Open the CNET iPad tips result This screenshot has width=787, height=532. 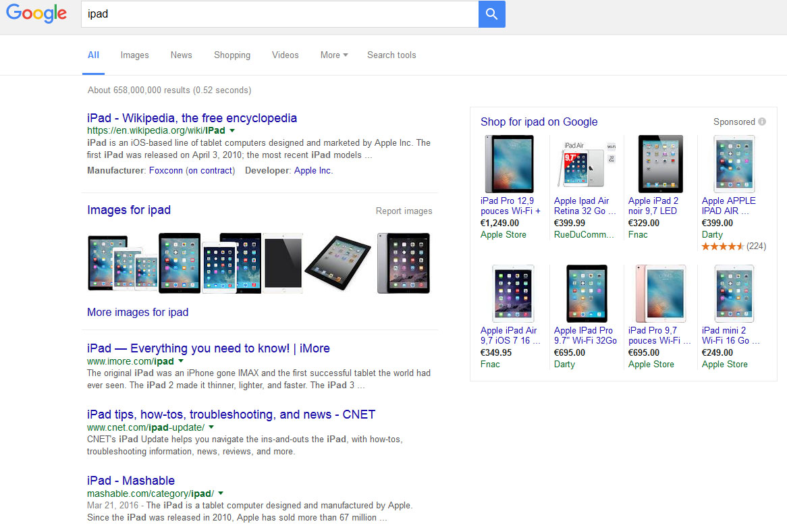point(231,415)
